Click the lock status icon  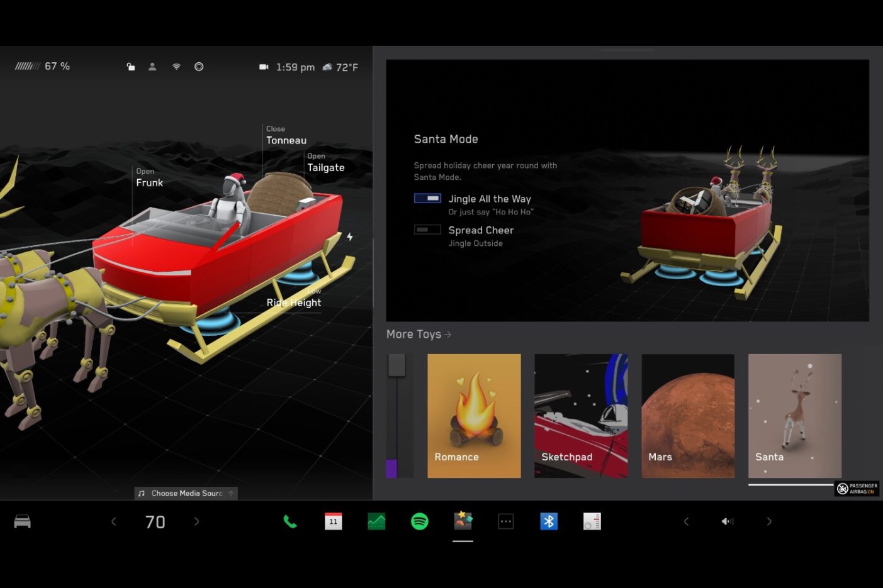(x=131, y=67)
